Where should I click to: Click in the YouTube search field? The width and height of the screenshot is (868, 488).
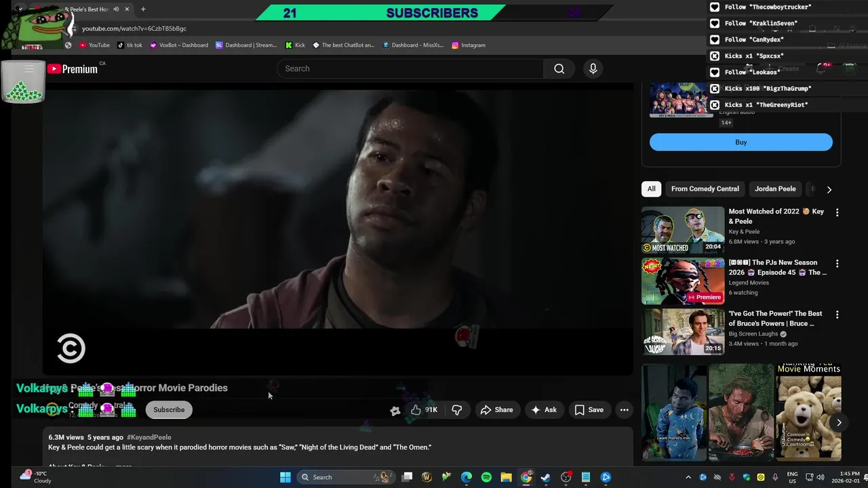click(410, 68)
